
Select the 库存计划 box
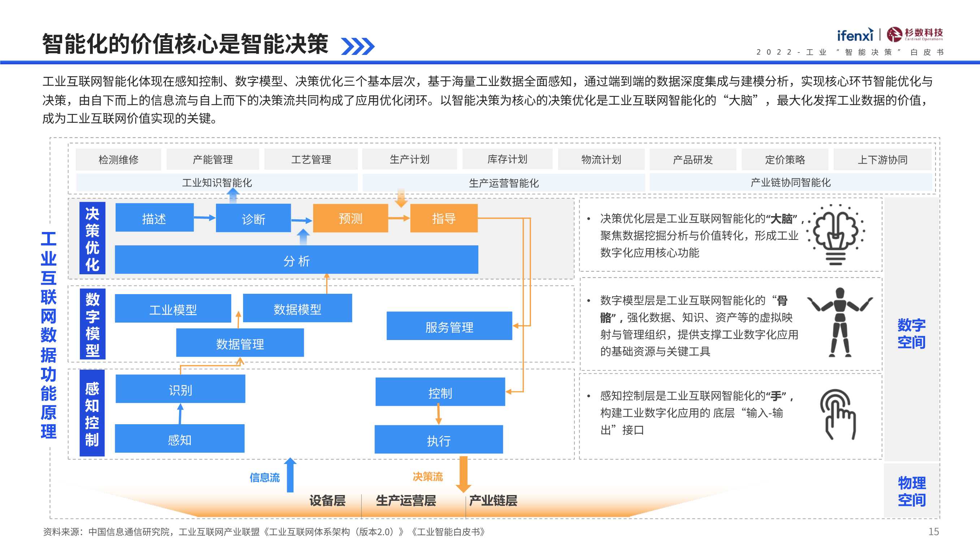point(507,159)
